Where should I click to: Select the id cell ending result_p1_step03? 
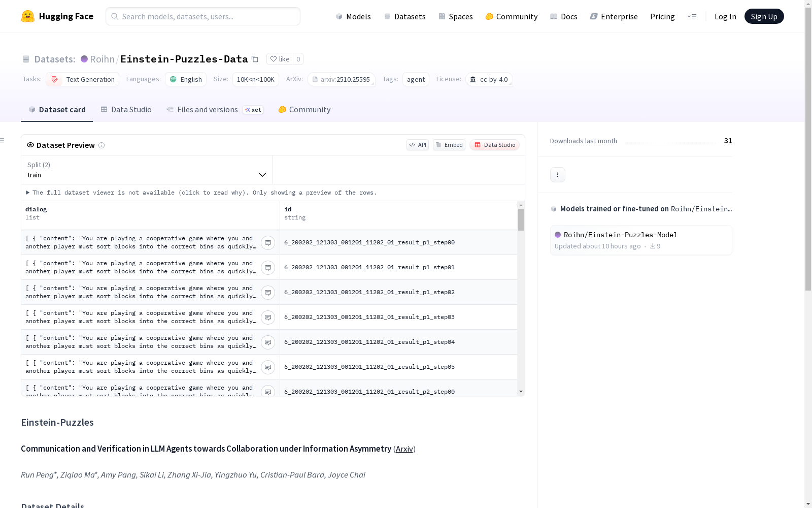point(398,317)
